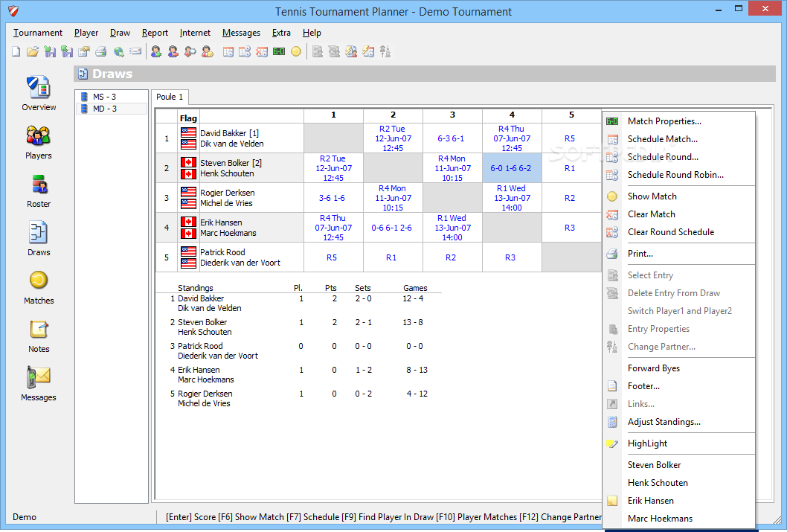
Task: Click R1 Wed 13-Jun-07 14:00 cell in row 3
Action: point(512,198)
